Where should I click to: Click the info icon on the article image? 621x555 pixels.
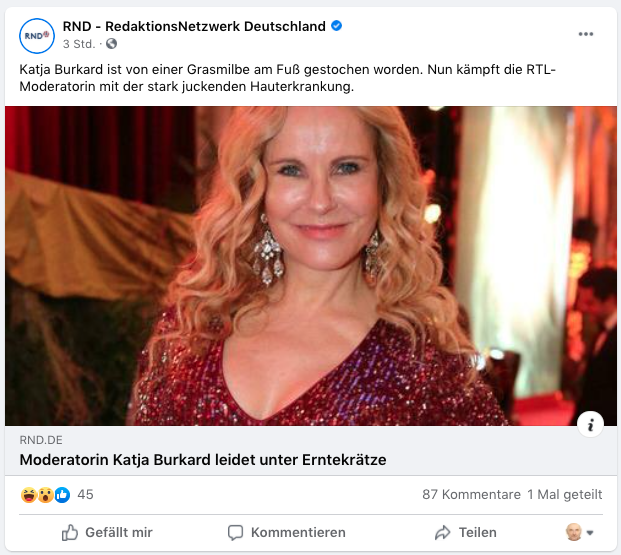coord(590,424)
